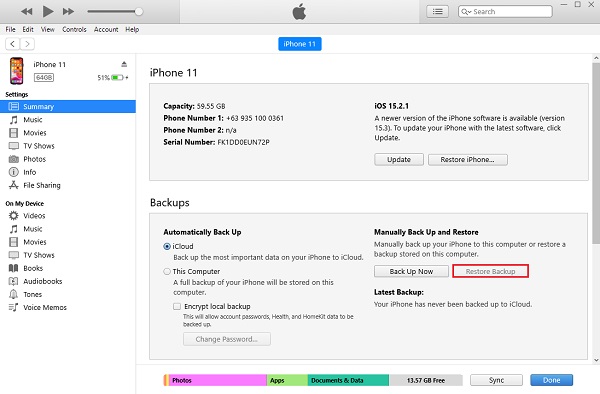600x394 pixels.
Task: Click the battery level indicator icon
Action: 117,78
